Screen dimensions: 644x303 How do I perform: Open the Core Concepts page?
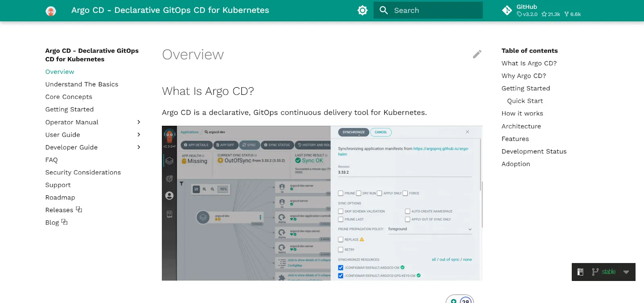coord(69,97)
